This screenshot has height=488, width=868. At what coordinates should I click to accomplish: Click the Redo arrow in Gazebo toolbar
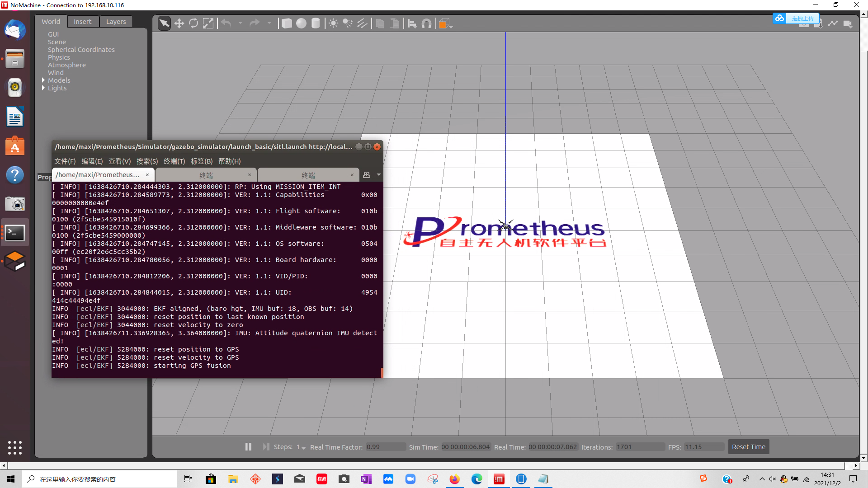pos(255,23)
